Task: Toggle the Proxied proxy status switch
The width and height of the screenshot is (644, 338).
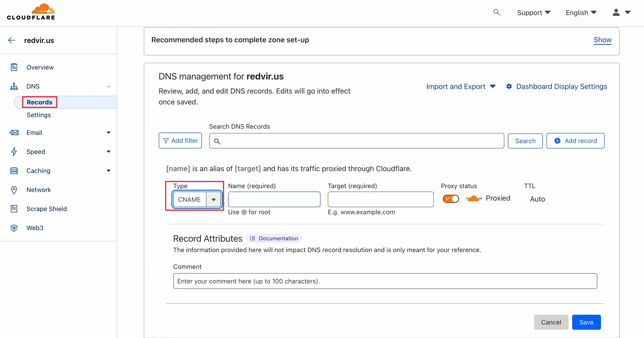Action: [451, 198]
